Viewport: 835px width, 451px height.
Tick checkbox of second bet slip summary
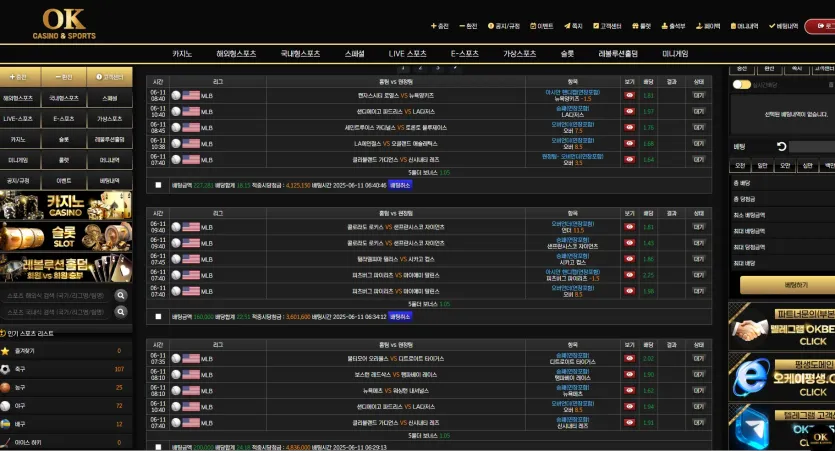(158, 317)
